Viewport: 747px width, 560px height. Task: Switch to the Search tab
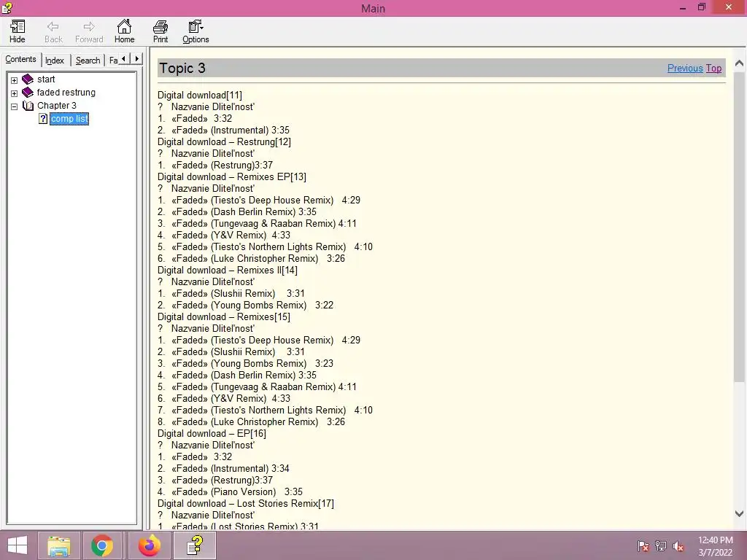coord(88,61)
